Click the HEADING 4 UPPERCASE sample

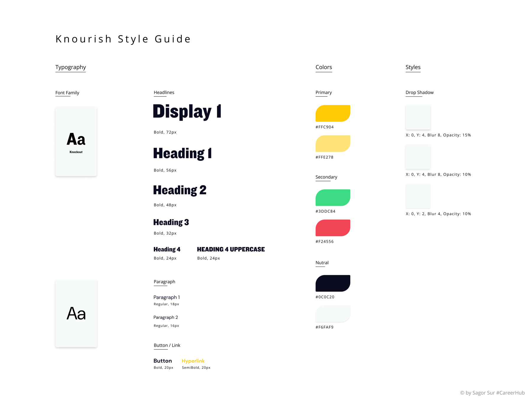pyautogui.click(x=231, y=249)
